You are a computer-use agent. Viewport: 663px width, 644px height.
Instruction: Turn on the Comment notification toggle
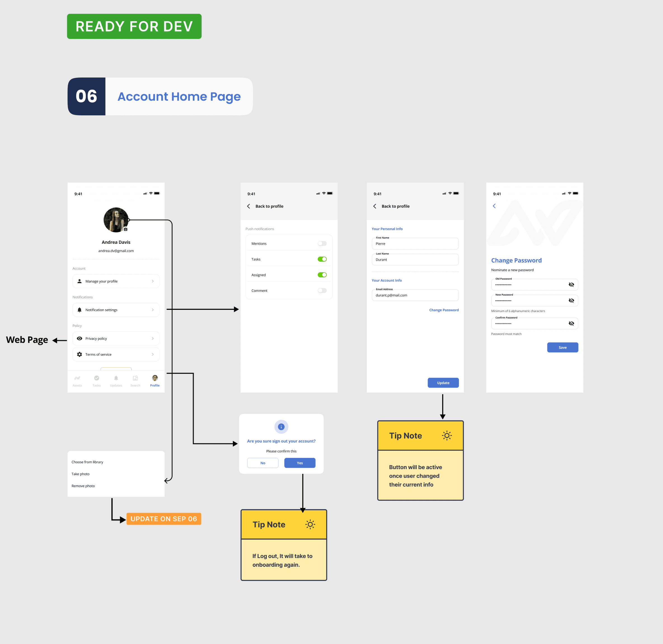322,291
